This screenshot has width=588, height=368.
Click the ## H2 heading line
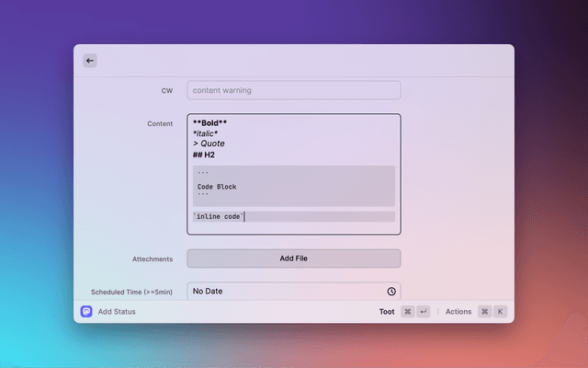(x=204, y=155)
